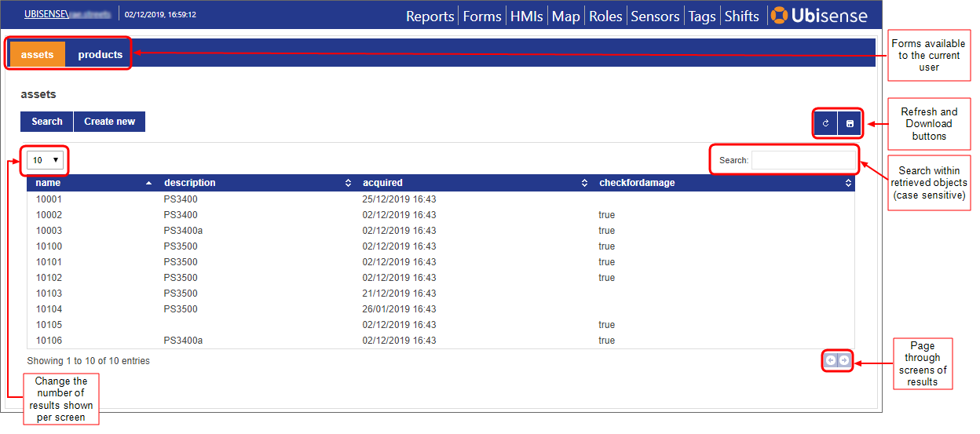Click the blue Search button
Image resolution: width=980 pixels, height=434 pixels.
click(46, 122)
